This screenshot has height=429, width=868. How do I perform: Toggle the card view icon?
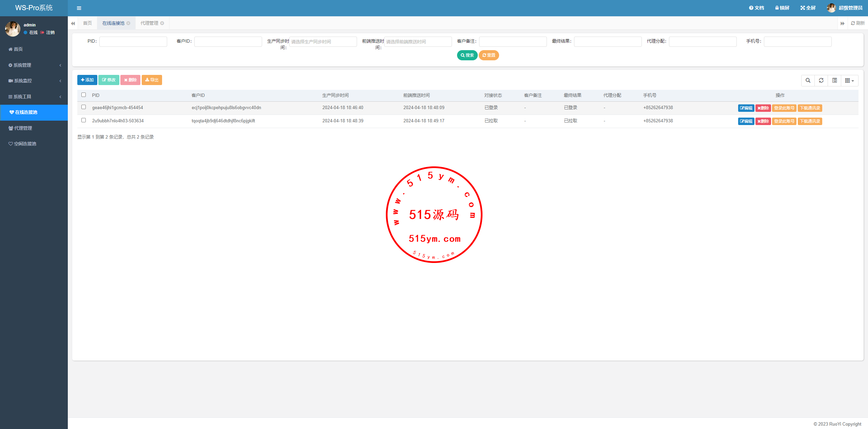[x=834, y=80]
